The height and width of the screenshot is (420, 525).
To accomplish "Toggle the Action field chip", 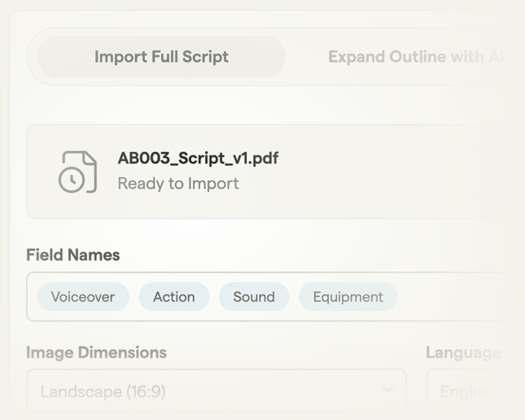I will point(174,297).
